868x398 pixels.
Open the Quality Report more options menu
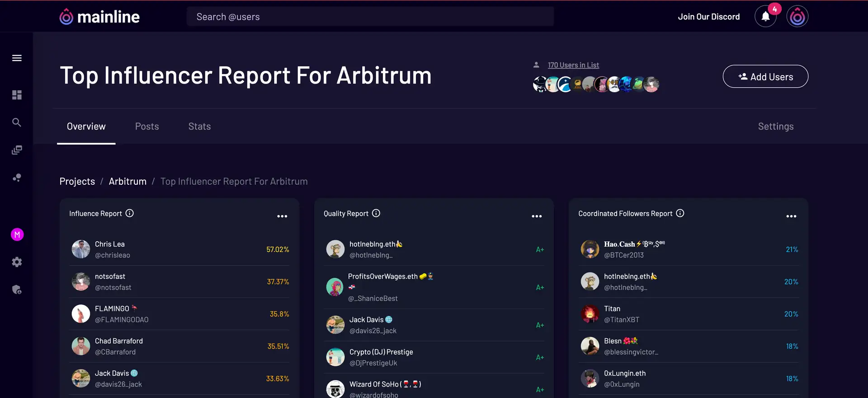click(537, 216)
